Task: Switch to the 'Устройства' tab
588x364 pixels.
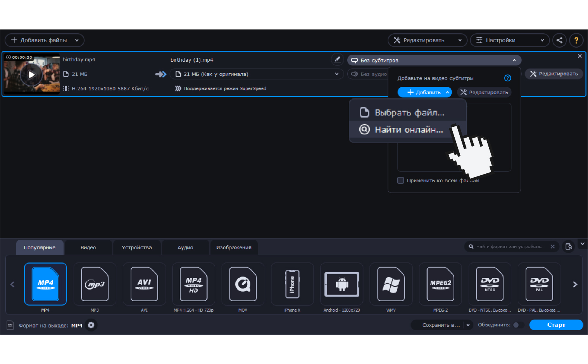Action: point(136,247)
